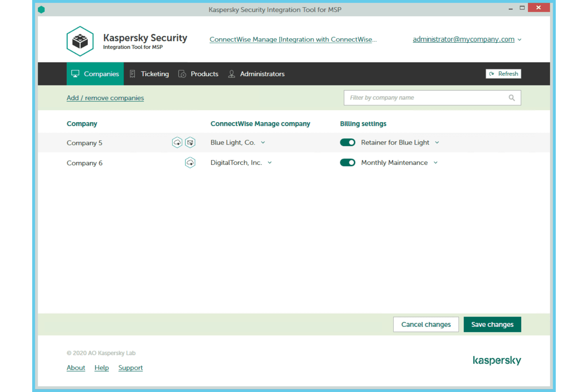Minimize the Integration Tool window
Image resolution: width=588 pixels, height=392 pixels.
click(x=511, y=8)
